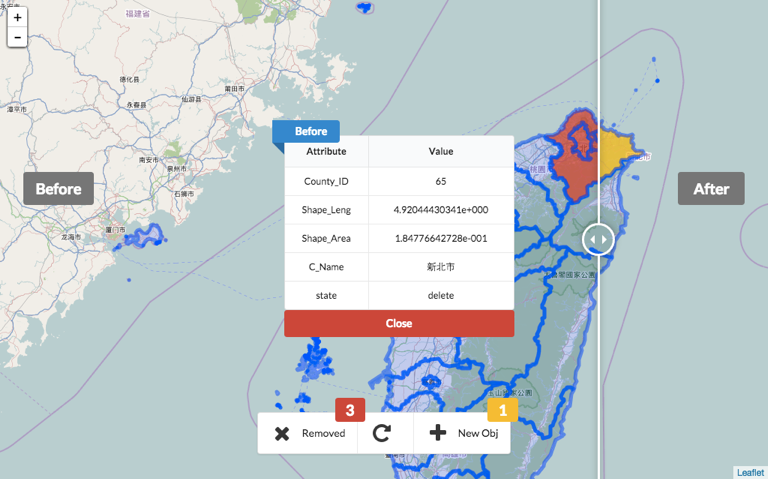Select Shape_Area value 1.84776642728e-001

coord(441,239)
